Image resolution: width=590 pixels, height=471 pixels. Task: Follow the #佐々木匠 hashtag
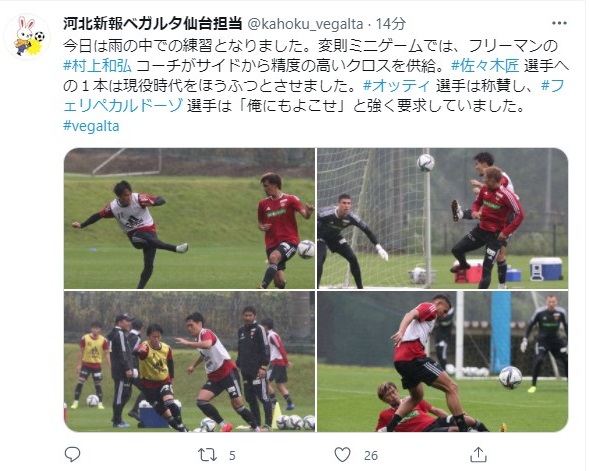[x=485, y=66]
